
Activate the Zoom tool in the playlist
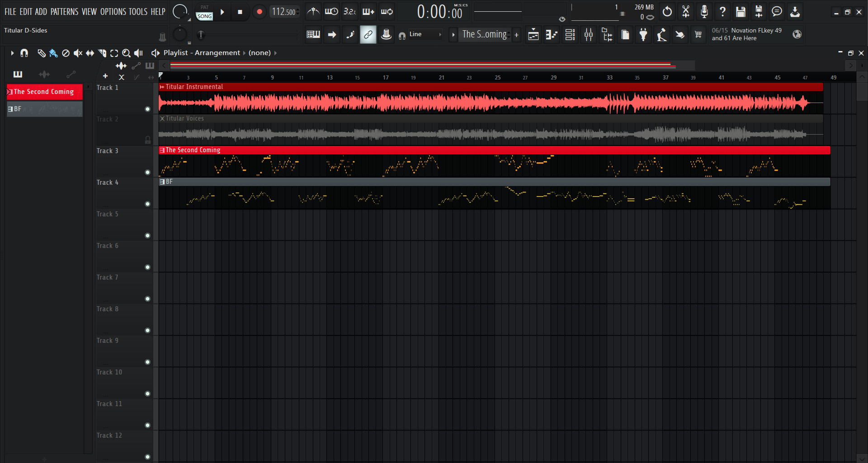(127, 53)
